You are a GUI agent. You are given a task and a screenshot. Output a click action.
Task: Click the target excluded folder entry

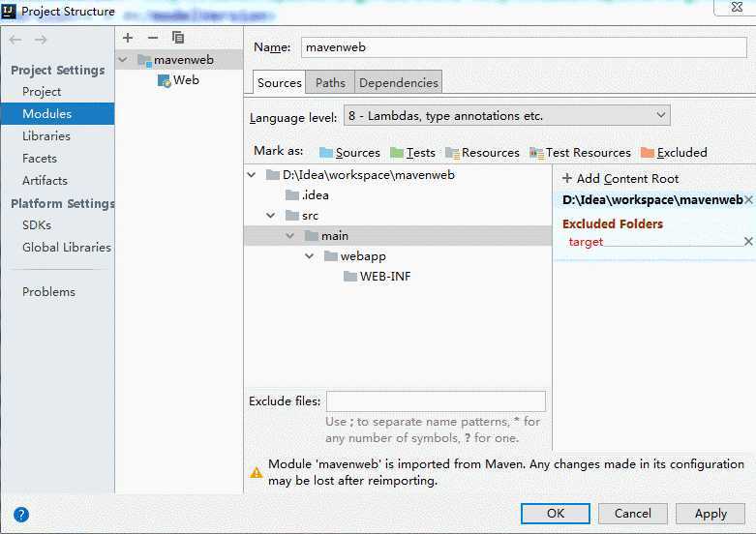586,242
